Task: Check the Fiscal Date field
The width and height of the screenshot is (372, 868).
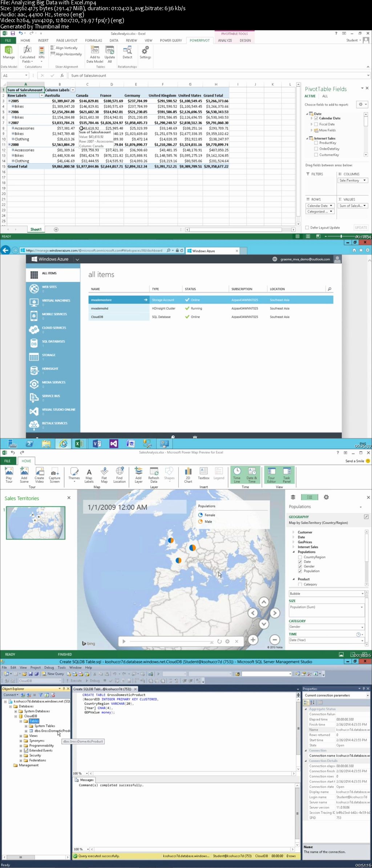Action: point(316,124)
